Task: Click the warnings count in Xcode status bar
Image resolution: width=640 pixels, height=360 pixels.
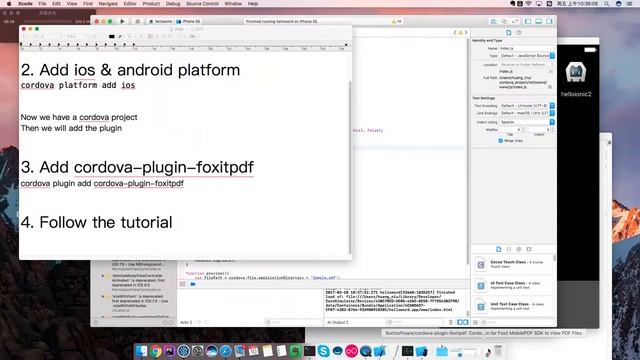Action: pos(397,21)
